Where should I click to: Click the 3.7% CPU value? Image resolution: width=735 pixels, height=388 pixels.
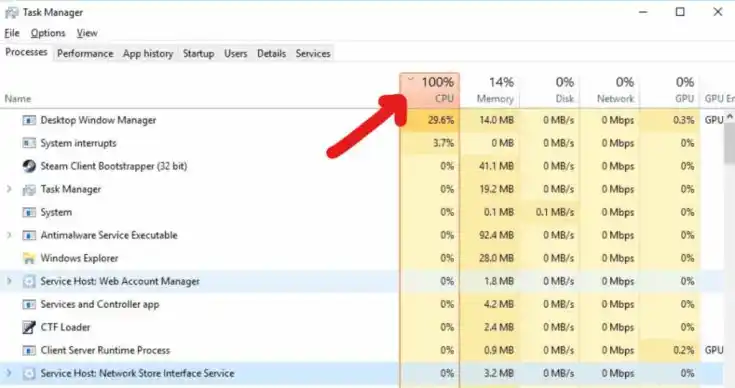click(443, 143)
